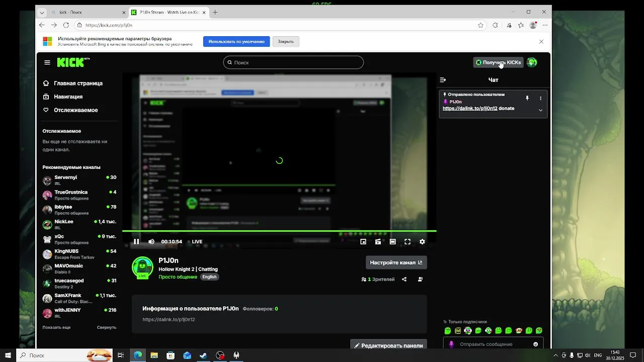Image resolution: width=644 pixels, height=362 pixels.
Task: Switch to the 'P1J0n Stream' browser tab
Action: point(169,12)
